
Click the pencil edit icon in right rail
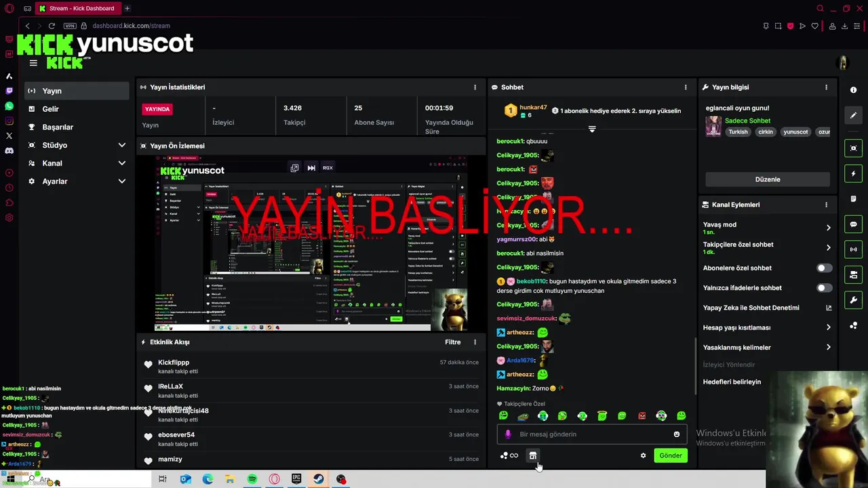853,115
